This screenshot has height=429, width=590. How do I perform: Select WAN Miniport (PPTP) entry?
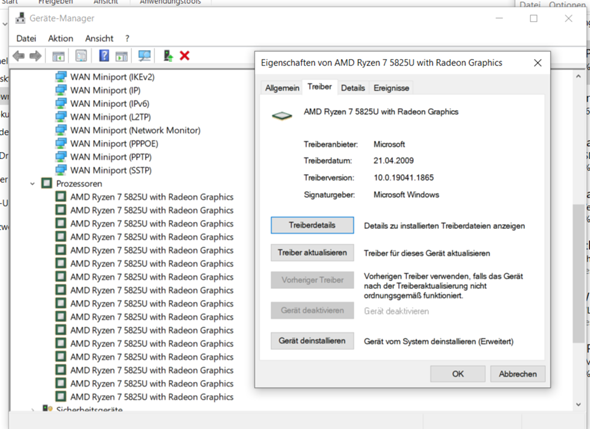[111, 157]
